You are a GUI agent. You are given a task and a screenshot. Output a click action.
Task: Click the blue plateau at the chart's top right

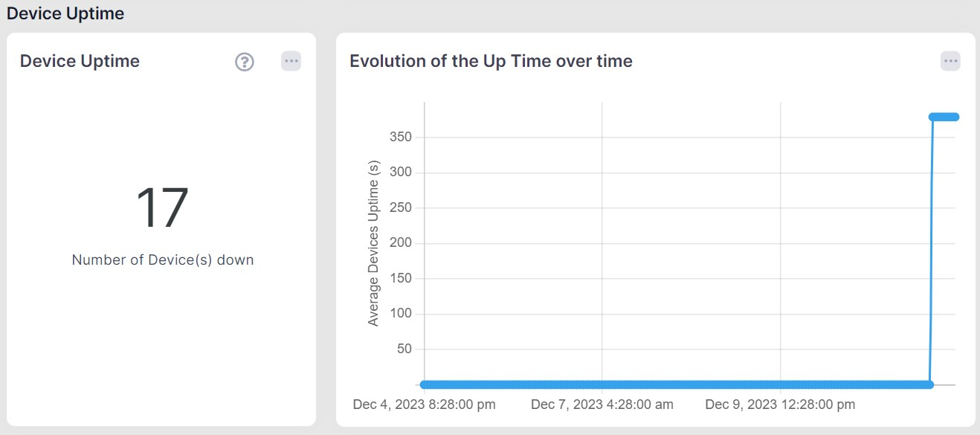click(944, 117)
